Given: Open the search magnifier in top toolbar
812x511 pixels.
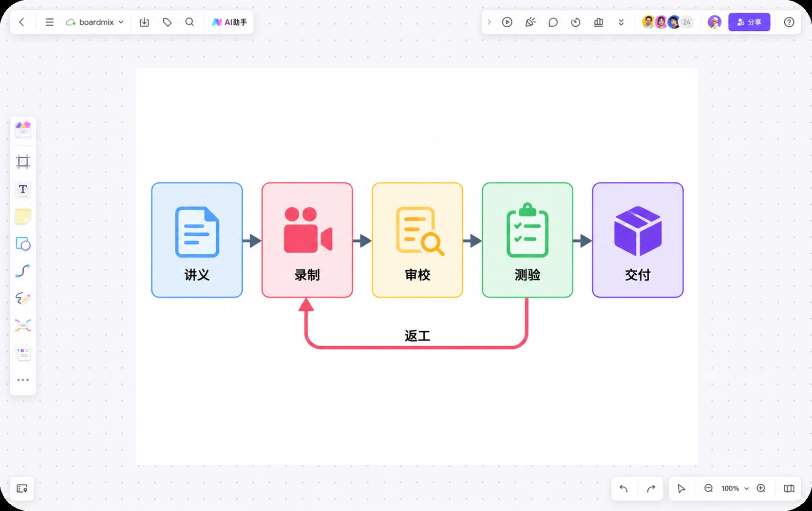Looking at the screenshot, I should [x=190, y=22].
